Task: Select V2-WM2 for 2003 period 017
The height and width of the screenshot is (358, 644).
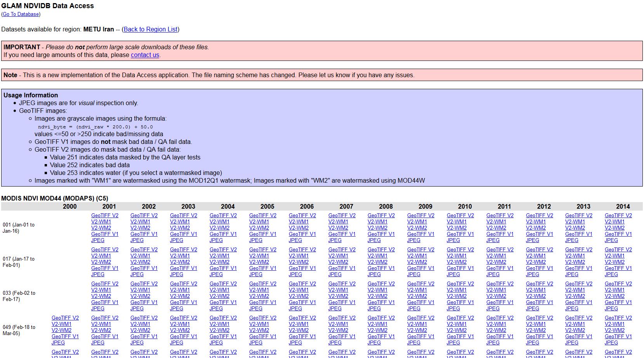Action: tap(180, 262)
